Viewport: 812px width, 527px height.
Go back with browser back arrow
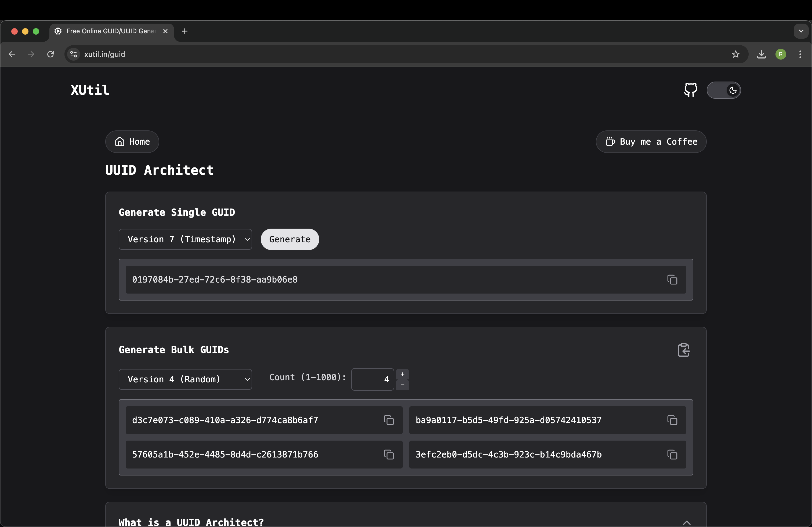[12, 54]
